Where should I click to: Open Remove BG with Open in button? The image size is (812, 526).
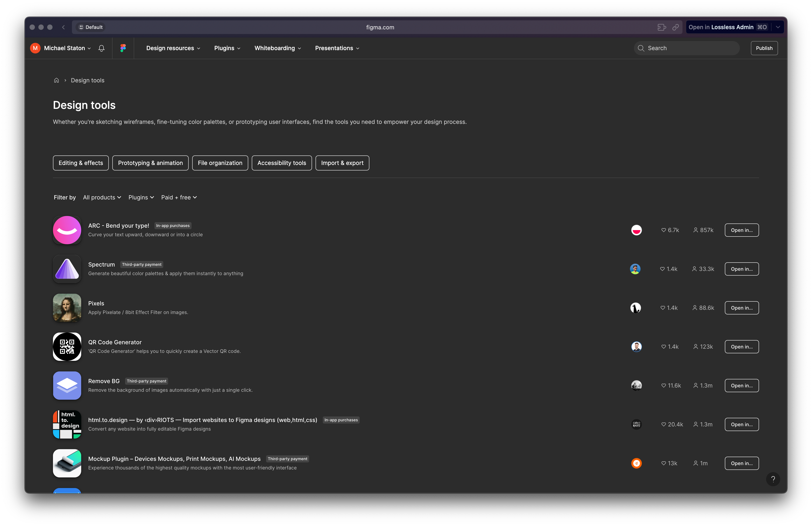click(742, 386)
